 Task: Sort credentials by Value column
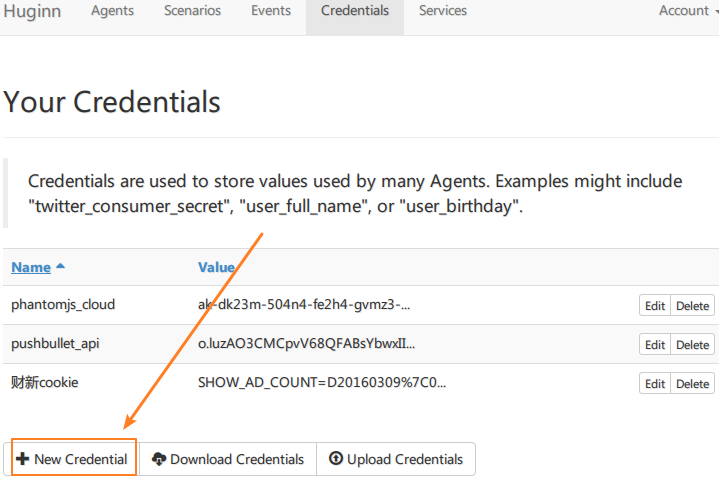click(216, 267)
